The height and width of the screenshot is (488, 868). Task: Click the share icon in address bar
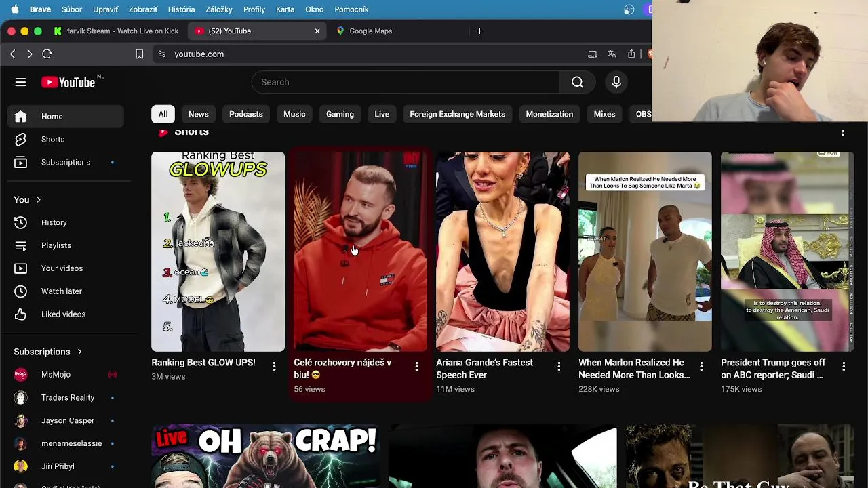(x=631, y=54)
